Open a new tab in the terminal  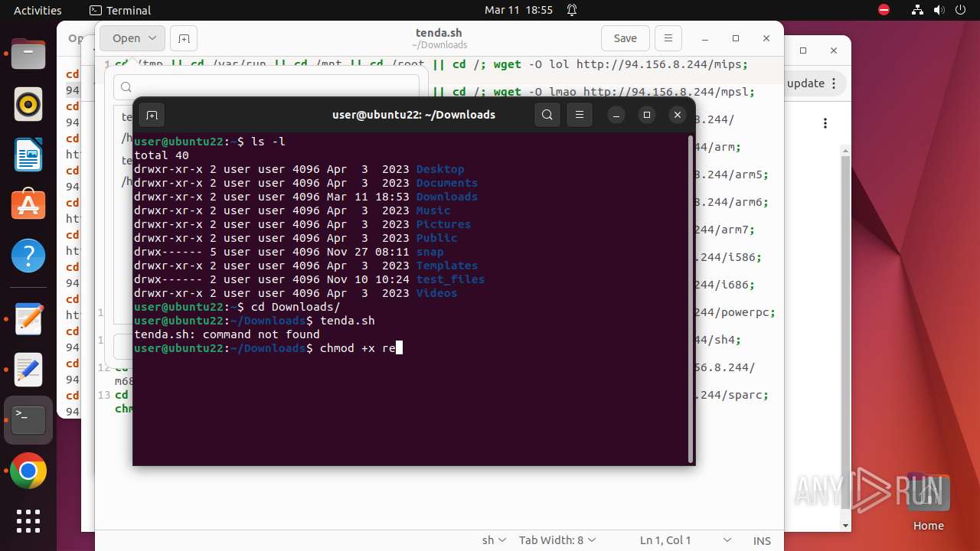pos(152,116)
